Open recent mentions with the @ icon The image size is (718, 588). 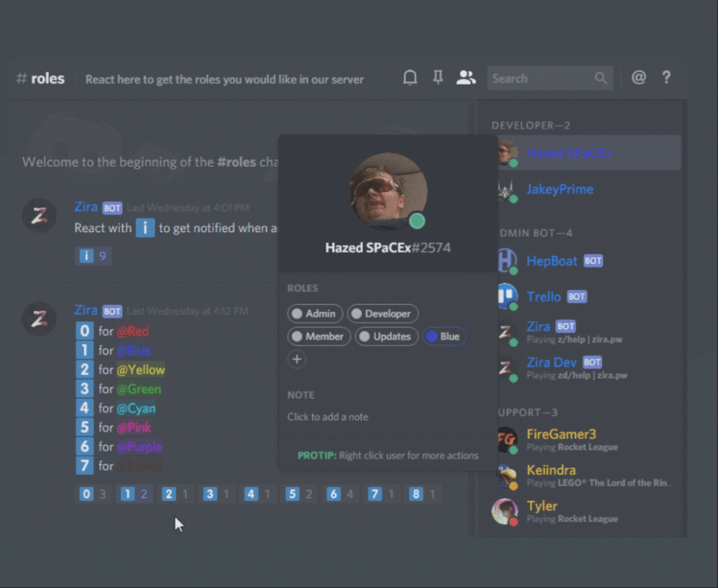[x=638, y=78]
